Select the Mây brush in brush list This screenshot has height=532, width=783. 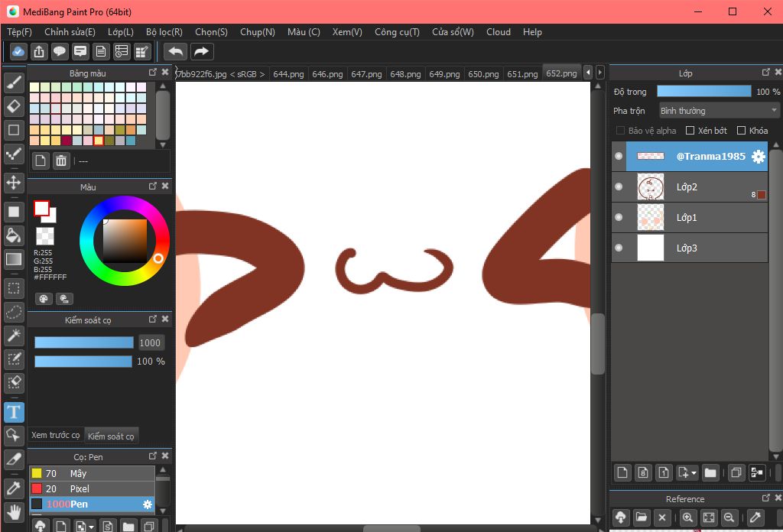pyautogui.click(x=93, y=473)
